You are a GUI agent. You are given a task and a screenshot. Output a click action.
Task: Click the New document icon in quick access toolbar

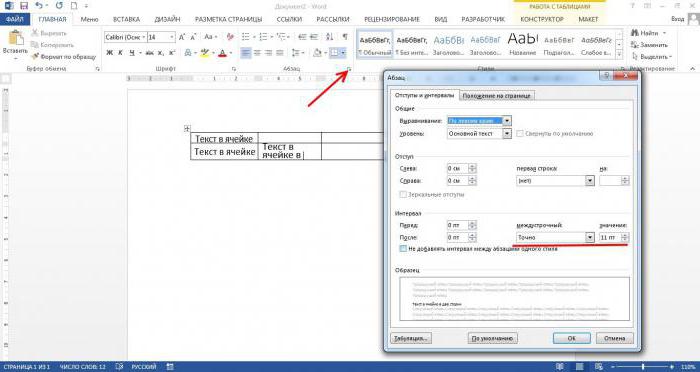click(74, 6)
